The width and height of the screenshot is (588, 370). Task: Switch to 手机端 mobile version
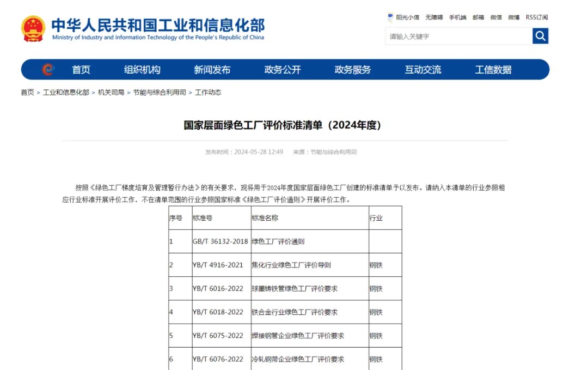click(457, 17)
